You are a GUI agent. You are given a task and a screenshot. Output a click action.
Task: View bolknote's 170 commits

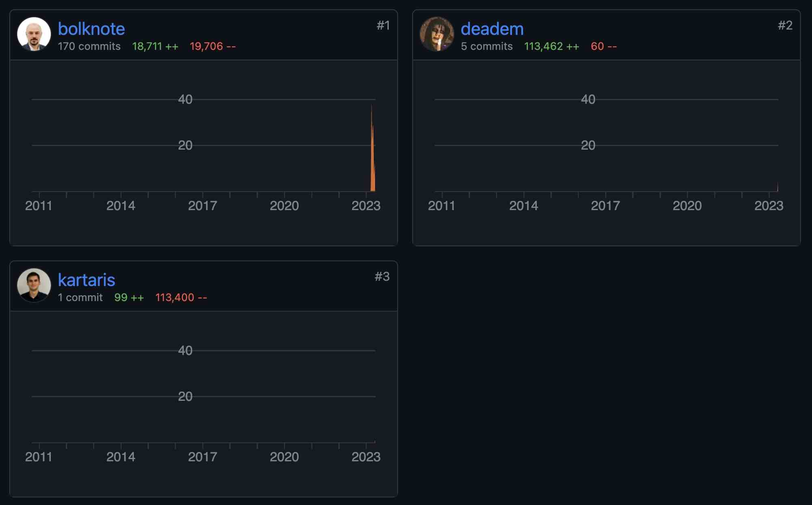(89, 46)
